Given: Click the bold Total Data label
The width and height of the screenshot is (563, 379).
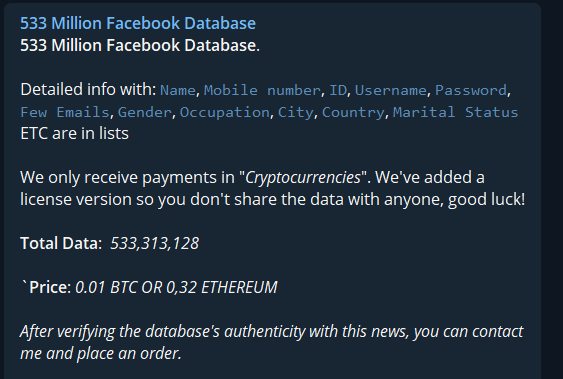Looking at the screenshot, I should 61,243.
